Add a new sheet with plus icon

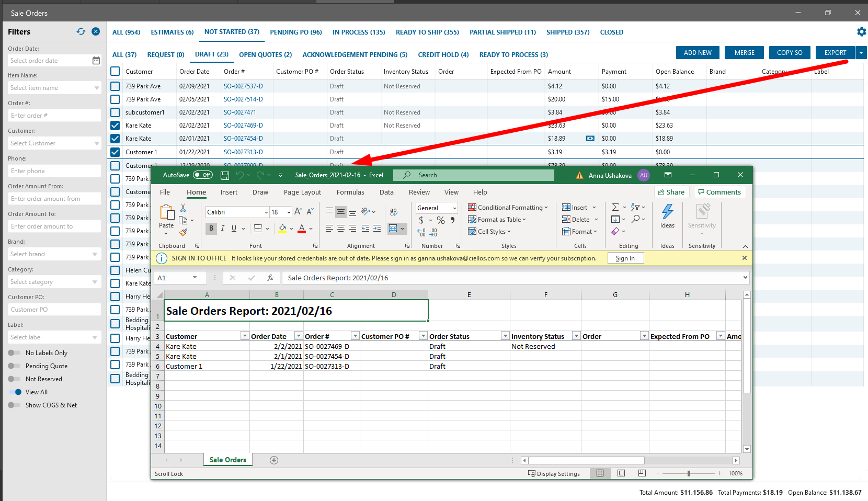pyautogui.click(x=274, y=460)
